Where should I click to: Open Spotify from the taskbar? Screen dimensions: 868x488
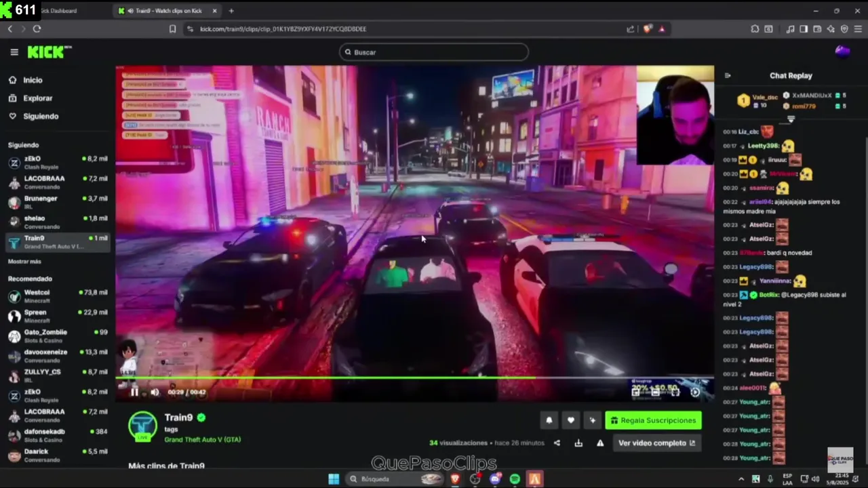click(515, 479)
